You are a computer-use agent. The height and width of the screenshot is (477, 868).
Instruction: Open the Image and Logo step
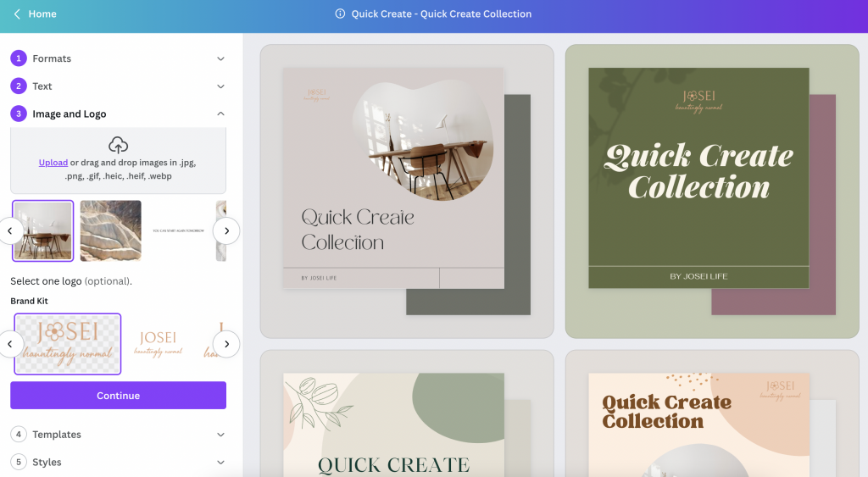point(118,114)
